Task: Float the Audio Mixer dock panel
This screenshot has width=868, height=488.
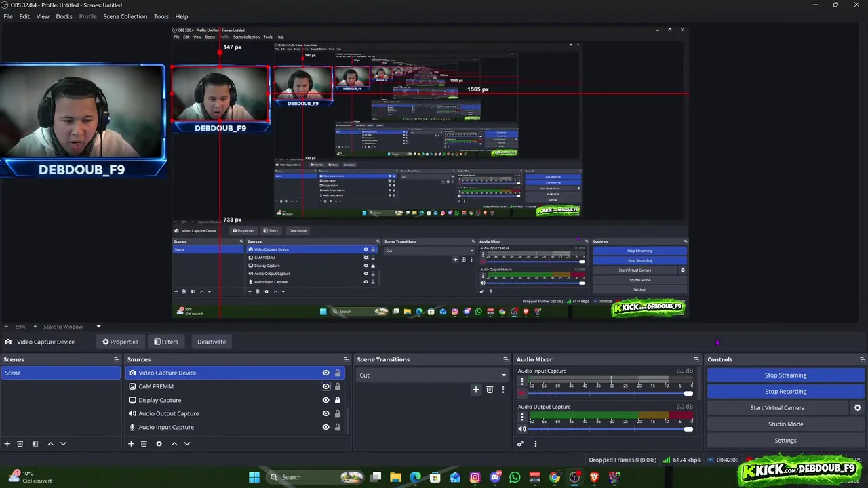Action: pyautogui.click(x=696, y=359)
